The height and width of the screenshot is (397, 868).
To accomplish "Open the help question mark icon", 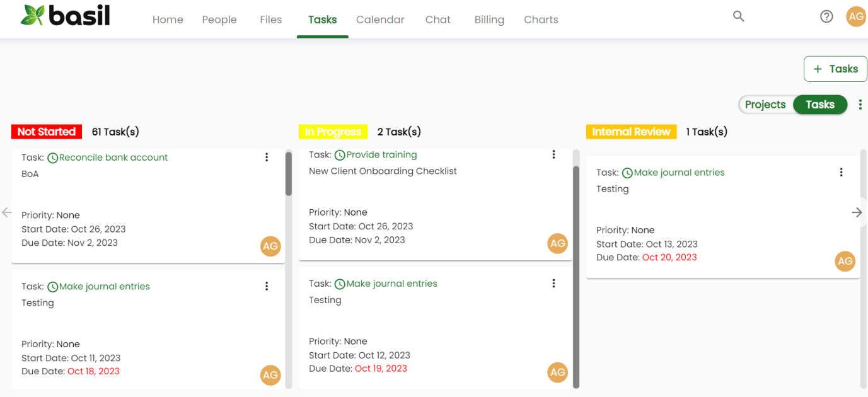I will point(826,17).
